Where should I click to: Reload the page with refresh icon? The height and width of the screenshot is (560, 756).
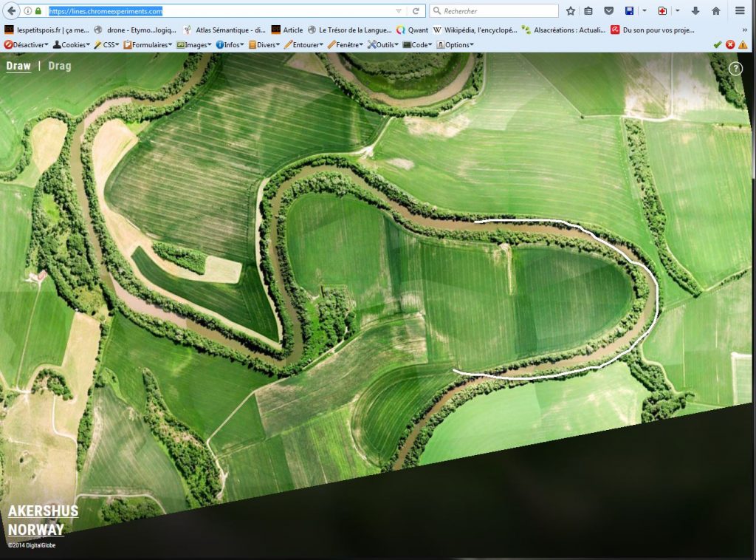(416, 11)
